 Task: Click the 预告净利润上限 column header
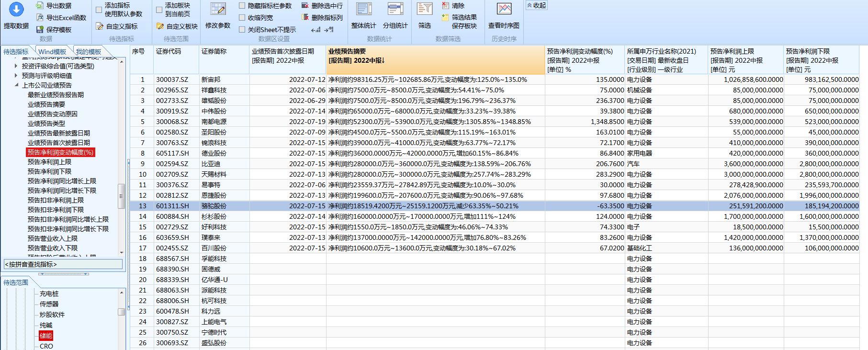click(746, 60)
